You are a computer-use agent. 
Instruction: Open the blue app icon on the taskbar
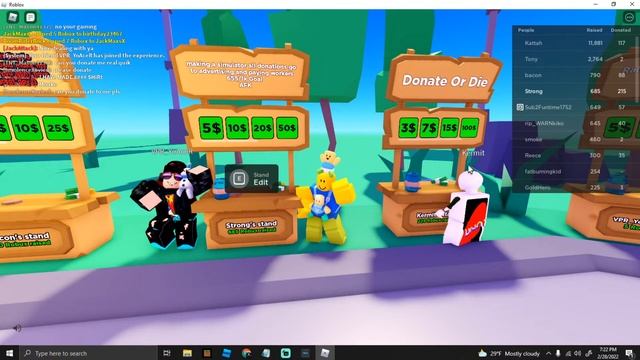tap(227, 353)
